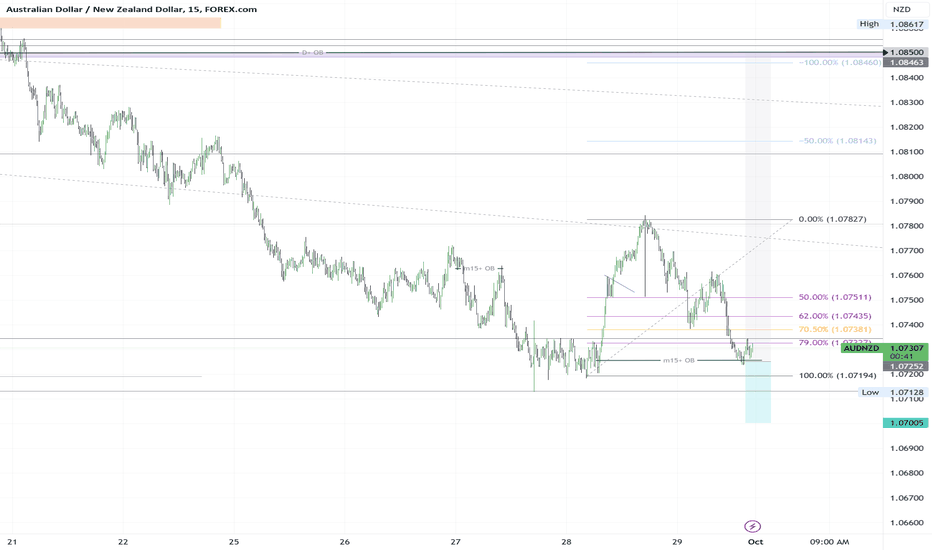Select the High 1.08617 price label
932x550 pixels.
(x=892, y=24)
